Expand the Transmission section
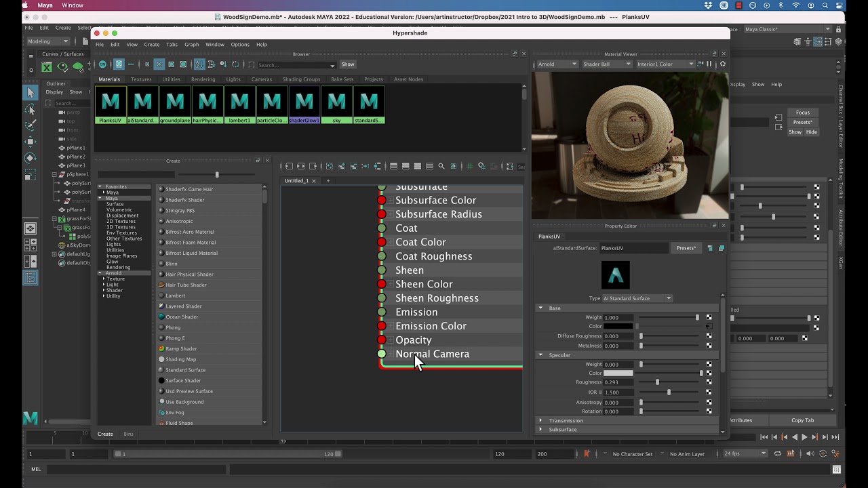Screen dimensions: 868x488 click(540, 421)
